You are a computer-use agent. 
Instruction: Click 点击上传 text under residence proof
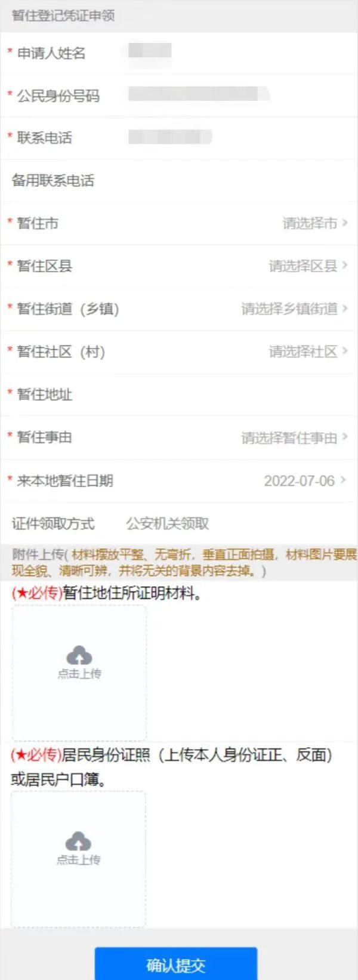point(79,673)
